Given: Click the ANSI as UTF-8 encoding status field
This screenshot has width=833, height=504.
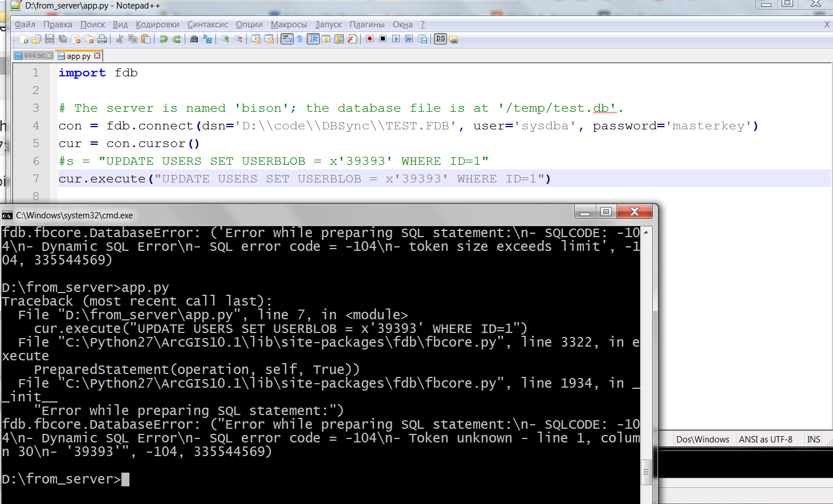Looking at the screenshot, I should point(766,439).
